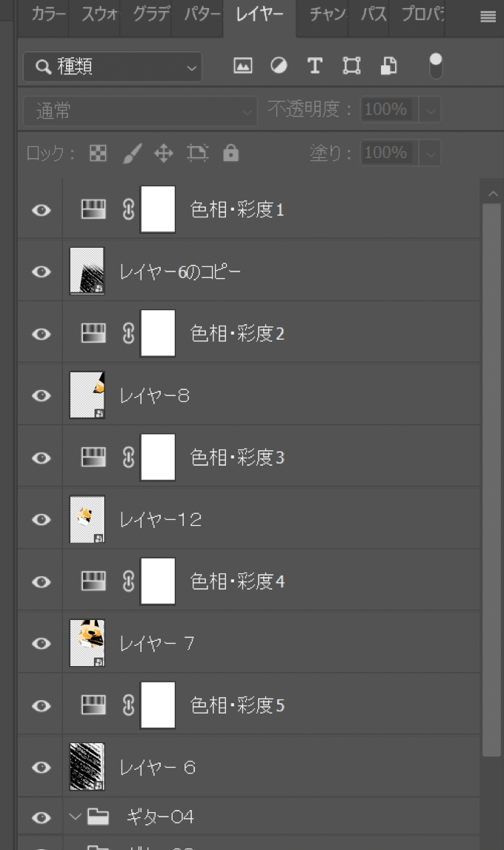Click thumbnail of レイヤー8
Screen dimensions: 504x850
(87, 395)
